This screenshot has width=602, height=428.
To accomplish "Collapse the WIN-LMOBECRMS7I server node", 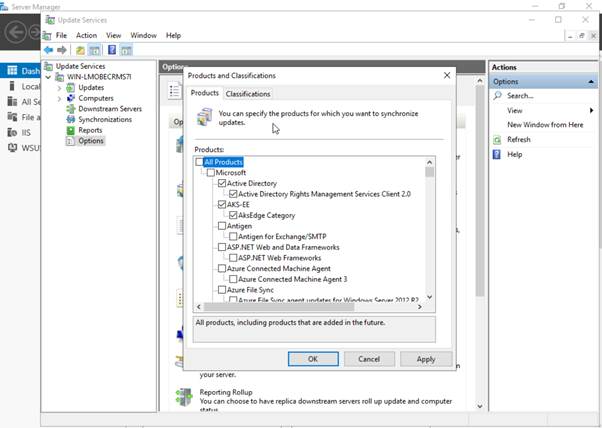I will click(48, 77).
